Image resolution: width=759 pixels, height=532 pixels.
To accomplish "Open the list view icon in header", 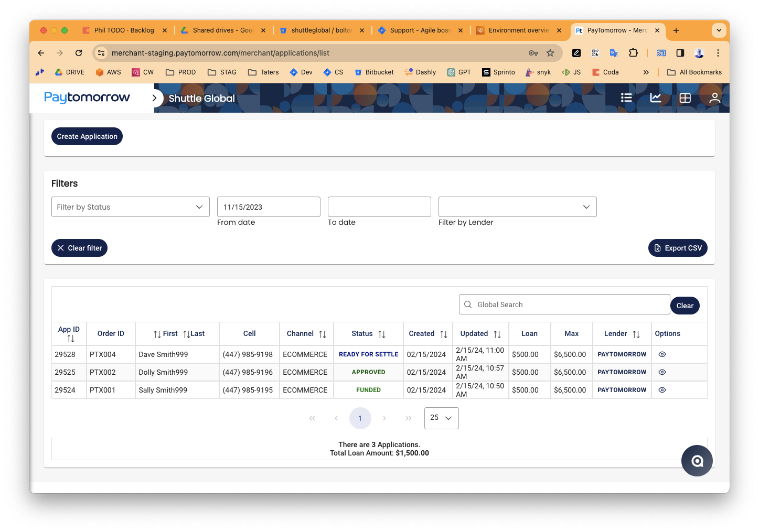I will pyautogui.click(x=626, y=98).
